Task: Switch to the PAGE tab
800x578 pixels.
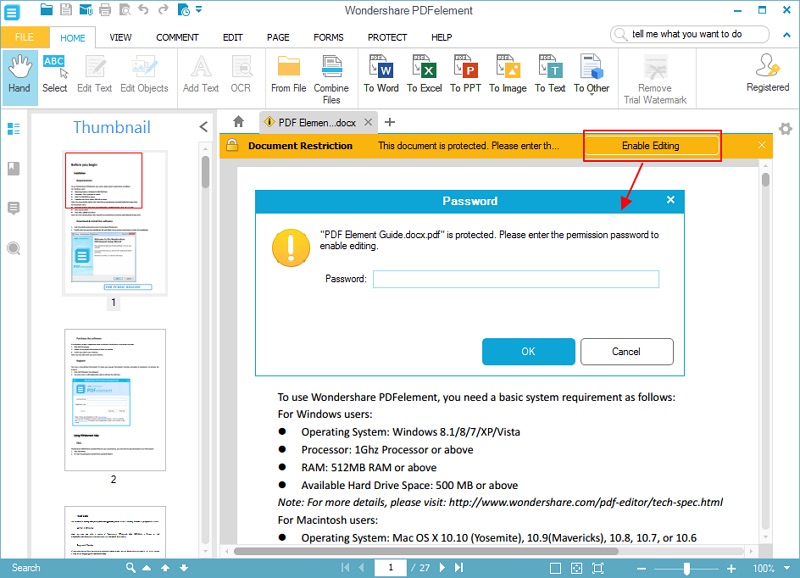Action: [x=278, y=37]
